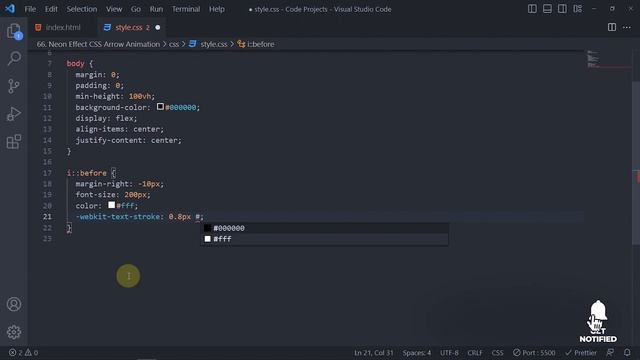Open the notifications bell in status bar
The image size is (640, 360).
pyautogui.click(x=627, y=352)
